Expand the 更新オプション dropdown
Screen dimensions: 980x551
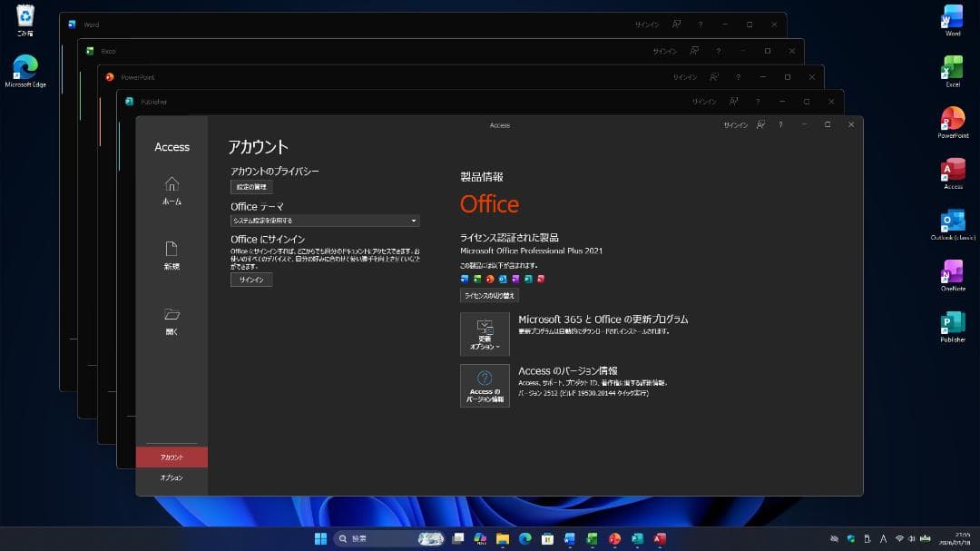click(x=485, y=334)
